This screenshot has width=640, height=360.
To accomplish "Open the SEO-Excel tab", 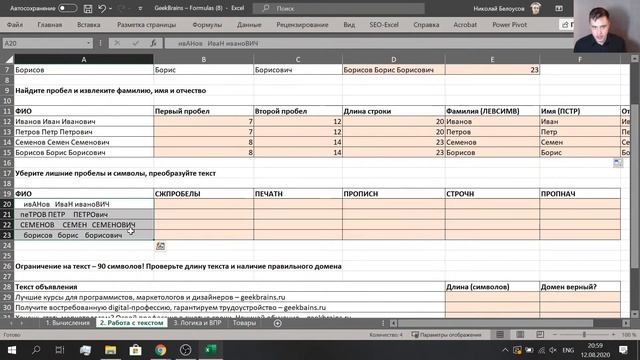I will pyautogui.click(x=384, y=25).
